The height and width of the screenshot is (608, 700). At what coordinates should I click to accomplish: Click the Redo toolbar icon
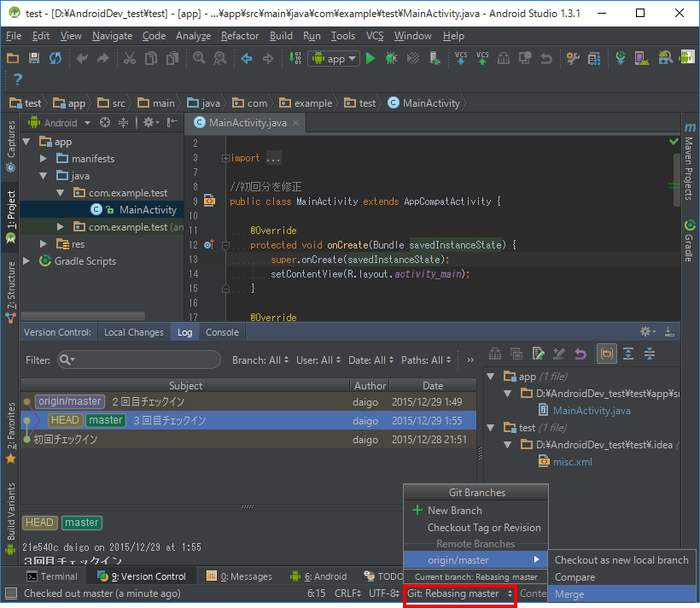pos(103,58)
